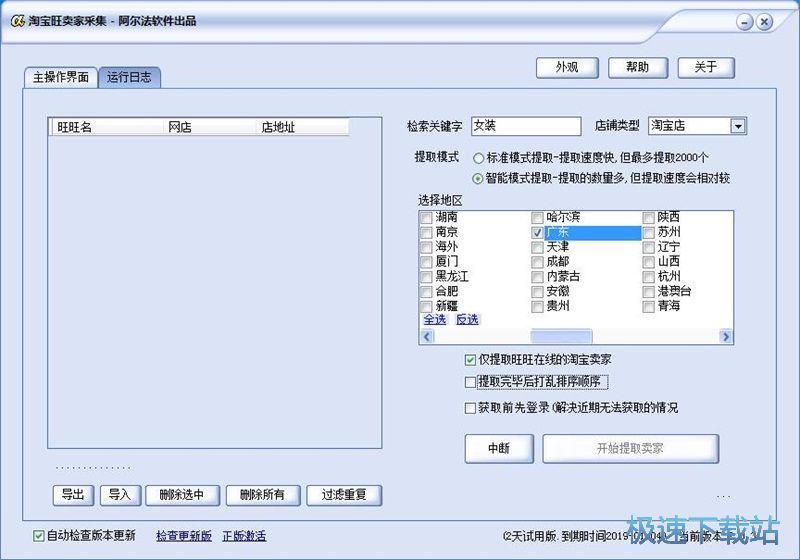Open the 正版激活 activation link
800x560 pixels.
pos(244,536)
